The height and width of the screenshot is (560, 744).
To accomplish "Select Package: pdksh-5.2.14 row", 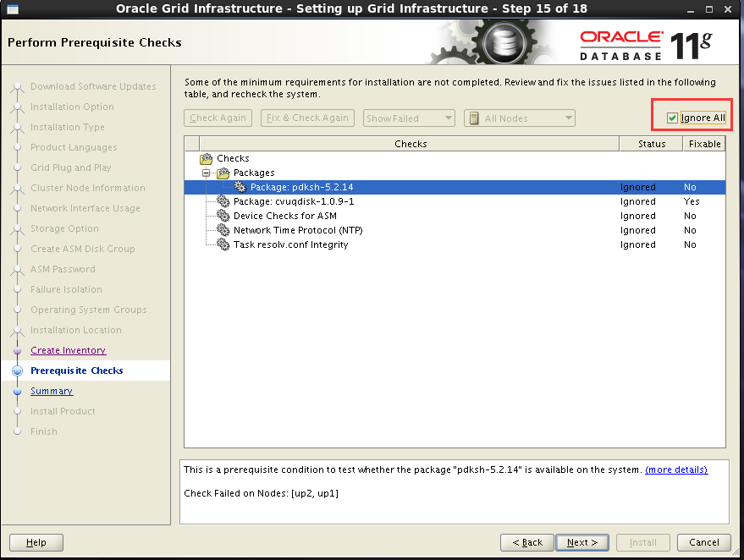I will (455, 187).
